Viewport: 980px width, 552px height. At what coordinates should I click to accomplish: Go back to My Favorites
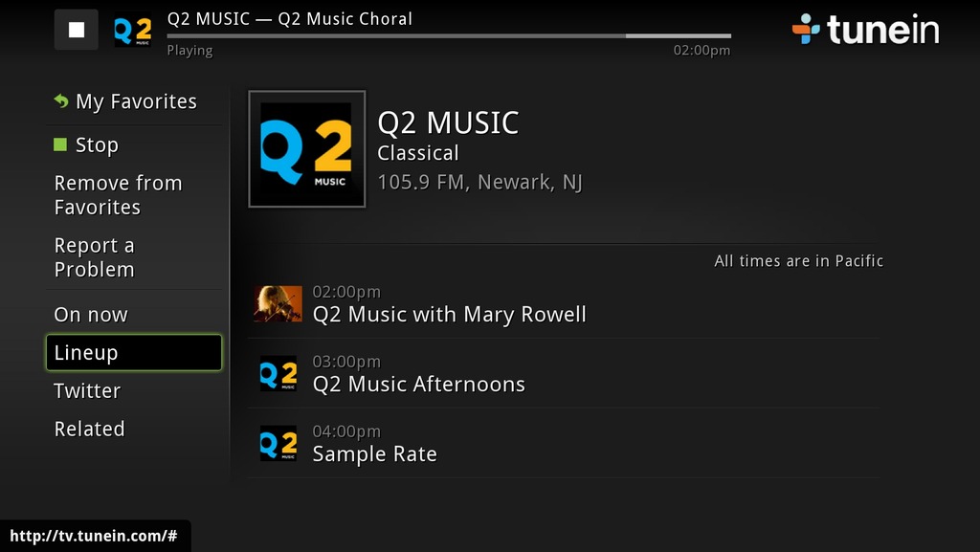(x=134, y=101)
